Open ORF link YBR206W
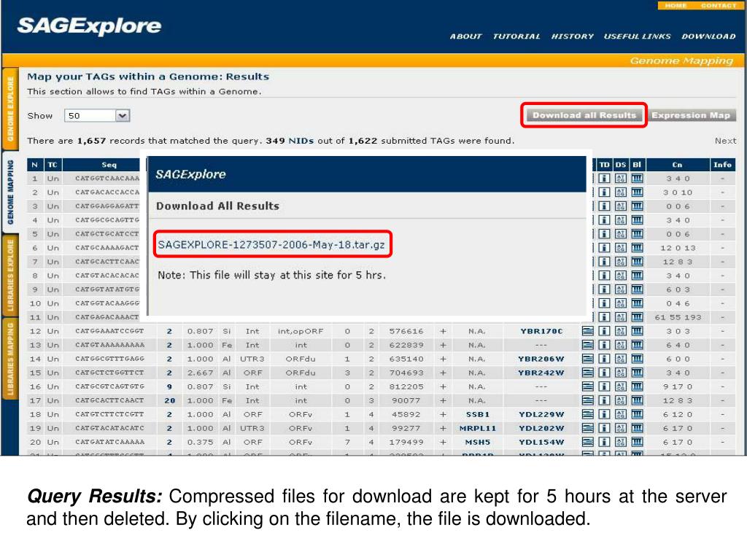Image resolution: width=747 pixels, height=560 pixels. 541,359
